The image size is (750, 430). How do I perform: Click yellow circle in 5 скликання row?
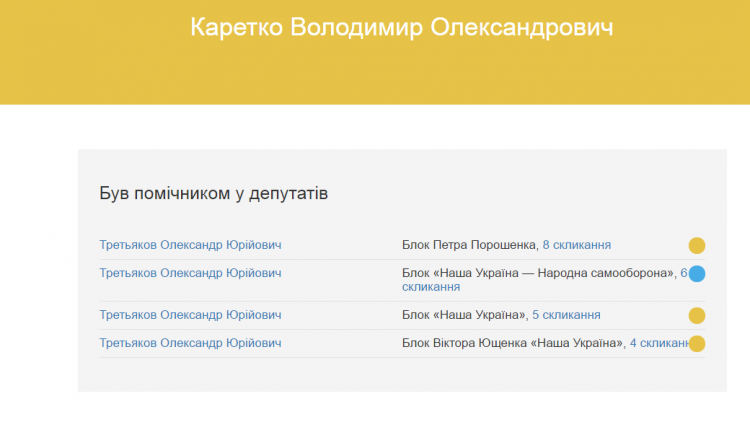coord(697,316)
